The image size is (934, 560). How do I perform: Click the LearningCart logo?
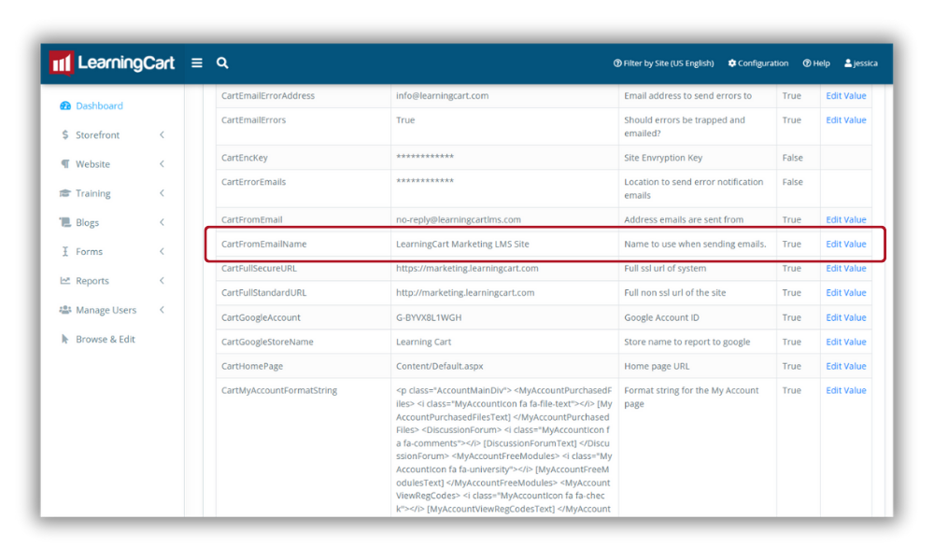click(x=112, y=63)
